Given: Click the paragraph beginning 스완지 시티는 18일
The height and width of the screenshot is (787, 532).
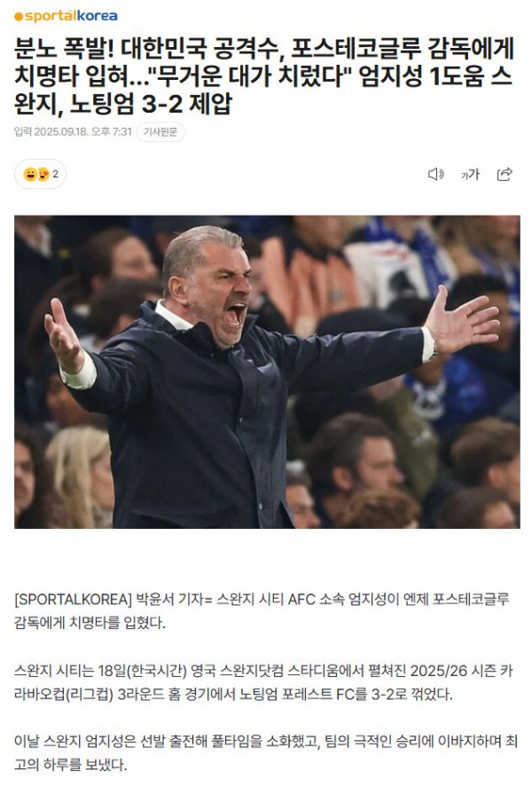Looking at the screenshot, I should (x=263, y=682).
